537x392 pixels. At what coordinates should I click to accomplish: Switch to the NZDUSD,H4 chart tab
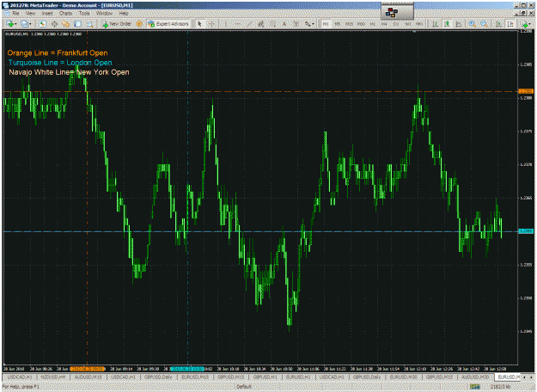[x=53, y=377]
